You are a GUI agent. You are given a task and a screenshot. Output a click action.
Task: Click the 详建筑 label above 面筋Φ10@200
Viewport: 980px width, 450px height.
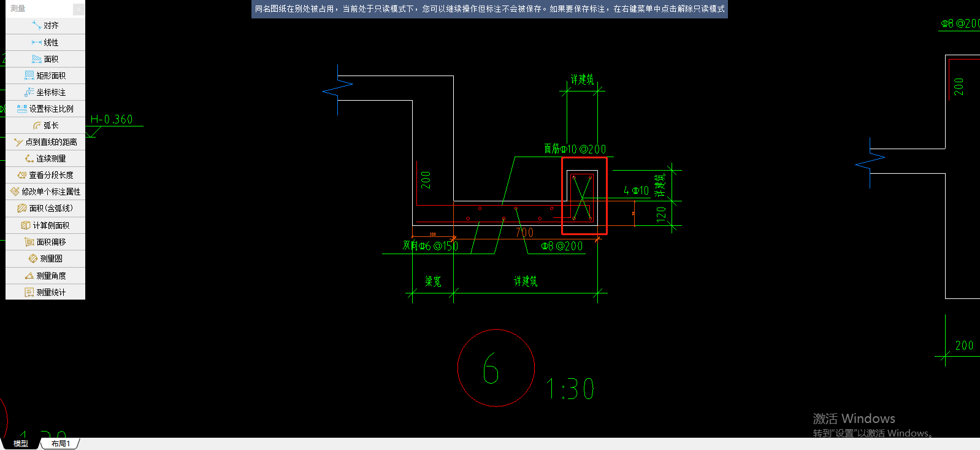point(582,79)
